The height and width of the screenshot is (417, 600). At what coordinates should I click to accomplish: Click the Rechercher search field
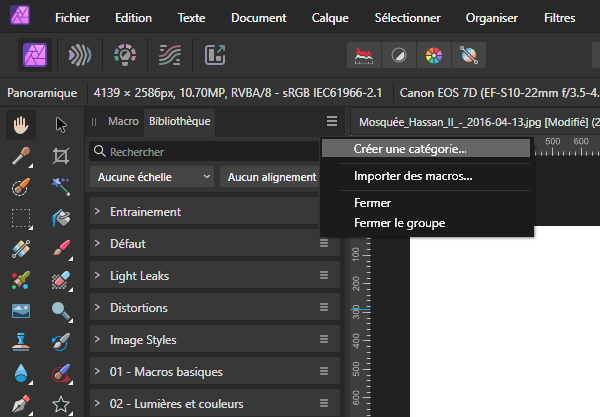pyautogui.click(x=205, y=151)
